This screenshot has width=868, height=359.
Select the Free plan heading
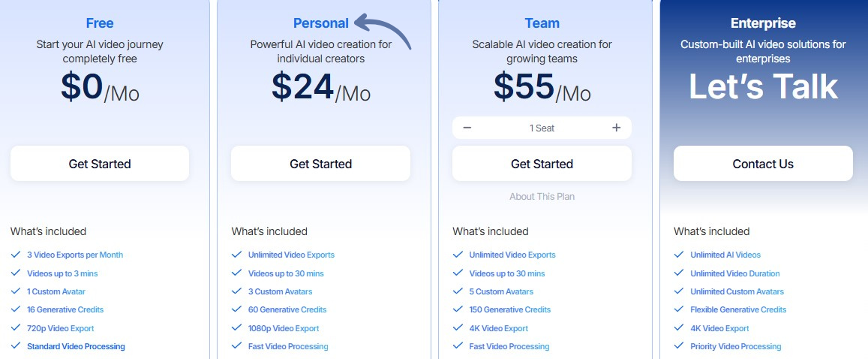pos(100,23)
